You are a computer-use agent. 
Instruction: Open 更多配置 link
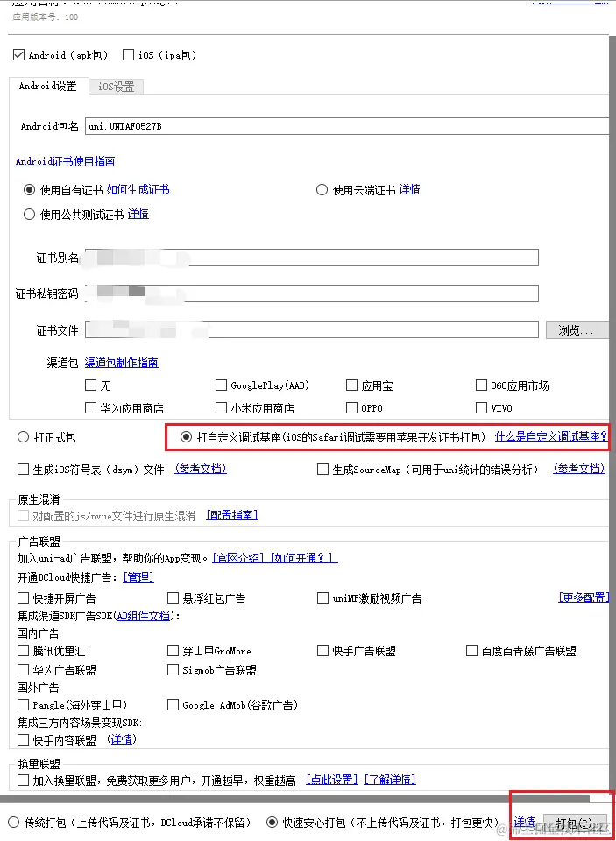click(584, 597)
